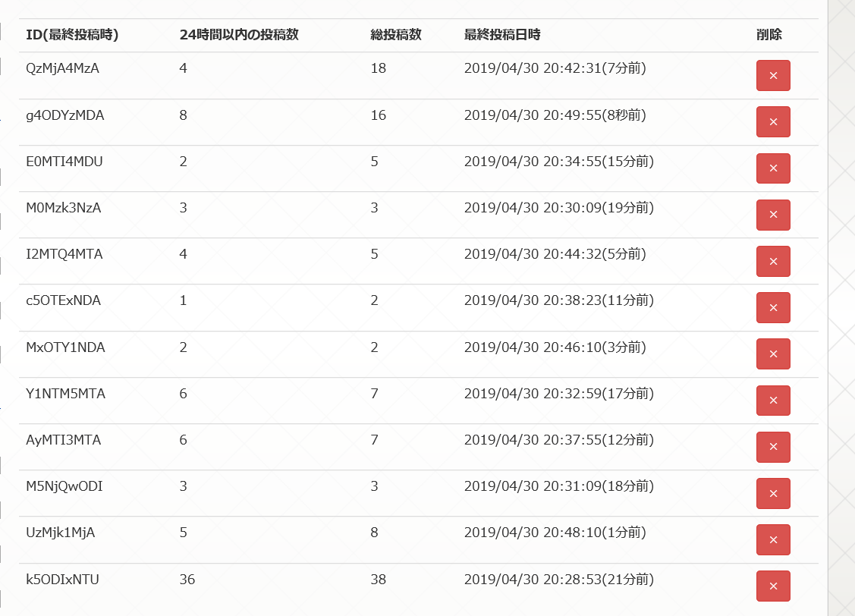Click the ID(最終投稿時) column header
The height and width of the screenshot is (616, 855).
pyautogui.click(x=72, y=35)
